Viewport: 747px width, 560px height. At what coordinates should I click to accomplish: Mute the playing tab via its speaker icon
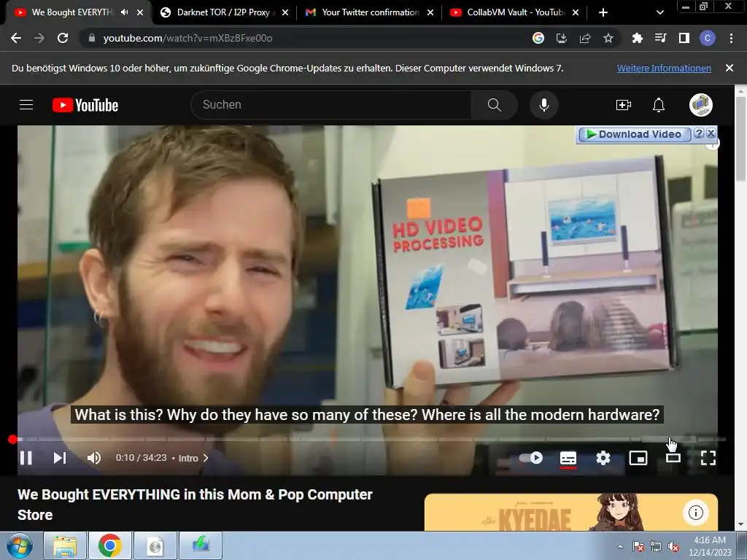click(124, 12)
